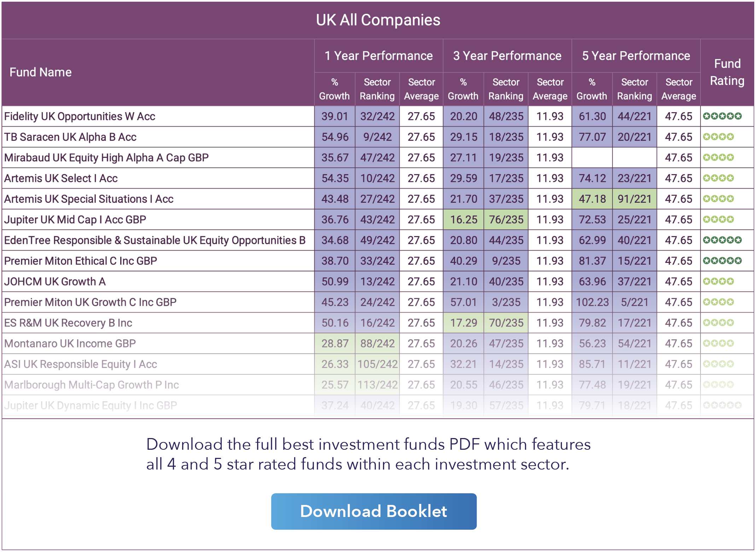
Task: Click the star rating for Jupiter UK Mid Cap
Action: click(718, 219)
